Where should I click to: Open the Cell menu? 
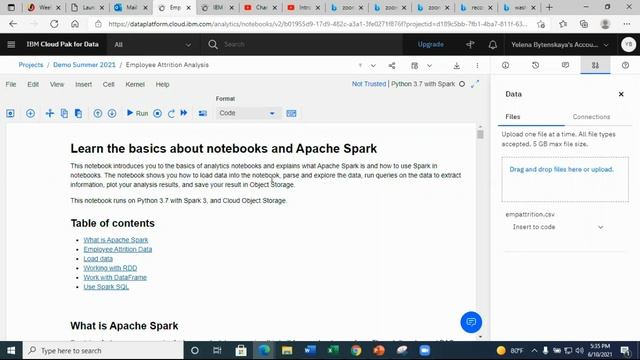pos(108,84)
